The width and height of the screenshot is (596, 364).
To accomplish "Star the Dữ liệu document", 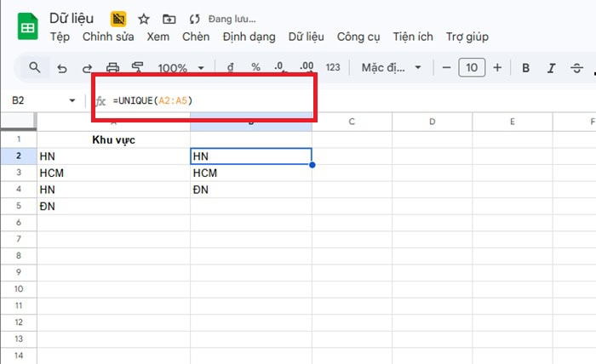I will click(144, 18).
